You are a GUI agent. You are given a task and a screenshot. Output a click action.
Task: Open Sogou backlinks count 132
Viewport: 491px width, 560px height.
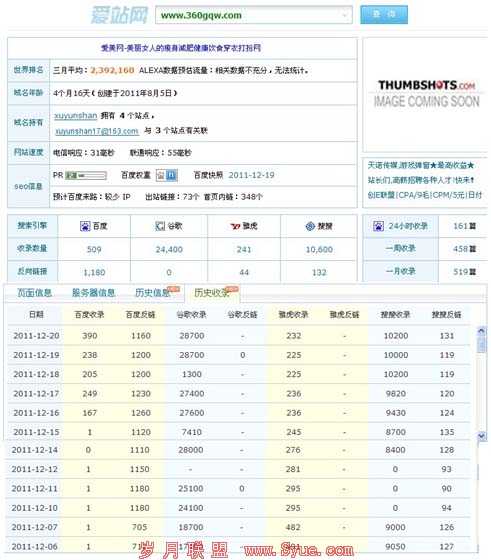pyautogui.click(x=319, y=272)
